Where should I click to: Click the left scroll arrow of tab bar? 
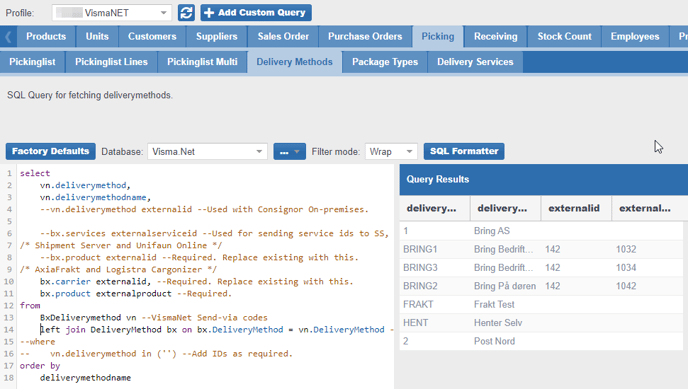pyautogui.click(x=8, y=36)
